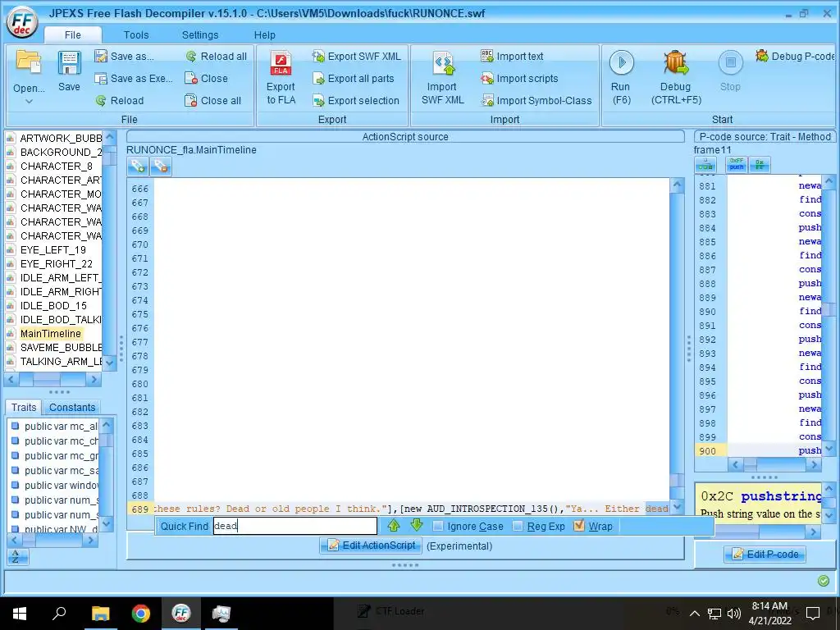840x630 pixels.
Task: Click the Quick Find text field
Action: (295, 526)
